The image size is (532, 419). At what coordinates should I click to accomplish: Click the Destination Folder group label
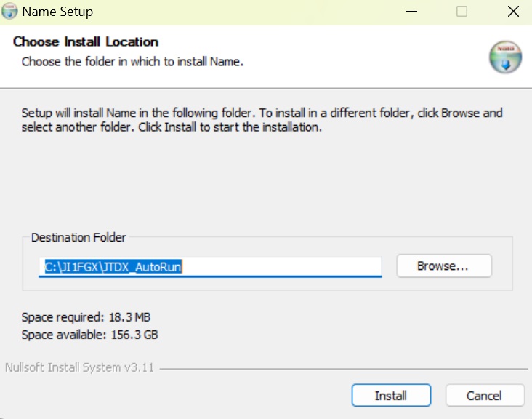(78, 238)
